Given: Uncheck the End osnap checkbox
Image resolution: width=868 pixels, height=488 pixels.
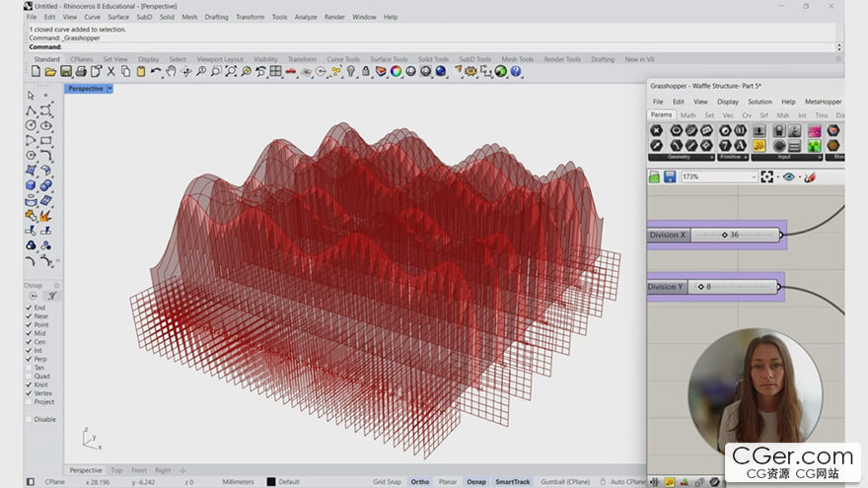Looking at the screenshot, I should pyautogui.click(x=29, y=308).
